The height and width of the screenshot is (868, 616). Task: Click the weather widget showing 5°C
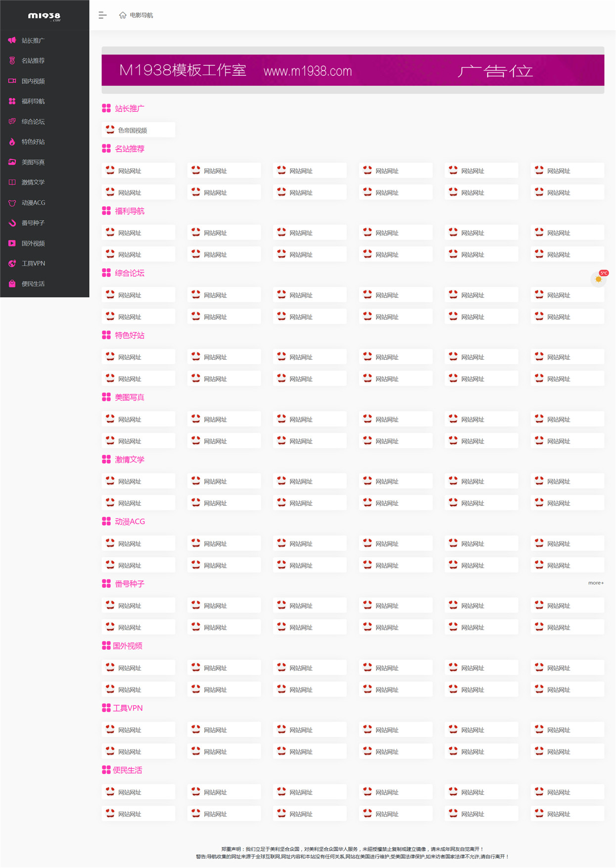pyautogui.click(x=600, y=278)
